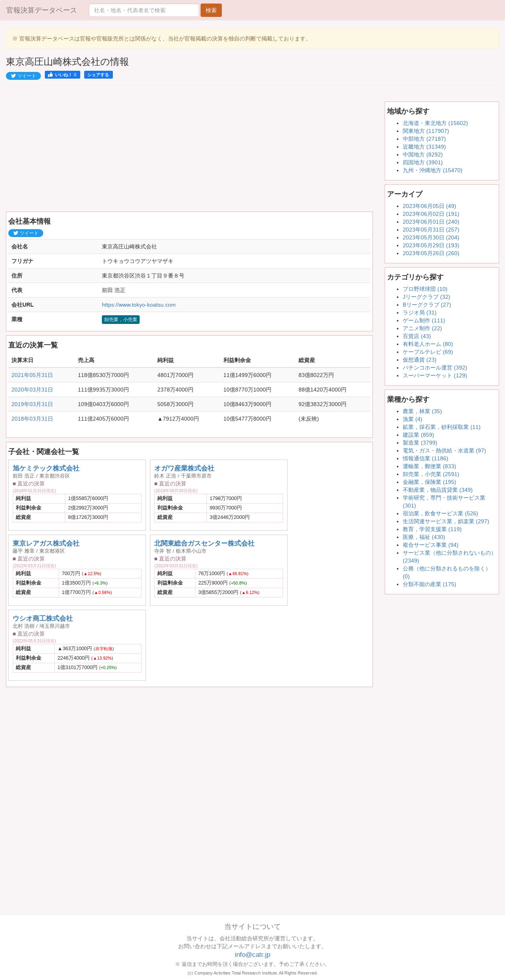505x980 pixels.
Task: Open 仮想通貨 (23) category
Action: pos(419,360)
